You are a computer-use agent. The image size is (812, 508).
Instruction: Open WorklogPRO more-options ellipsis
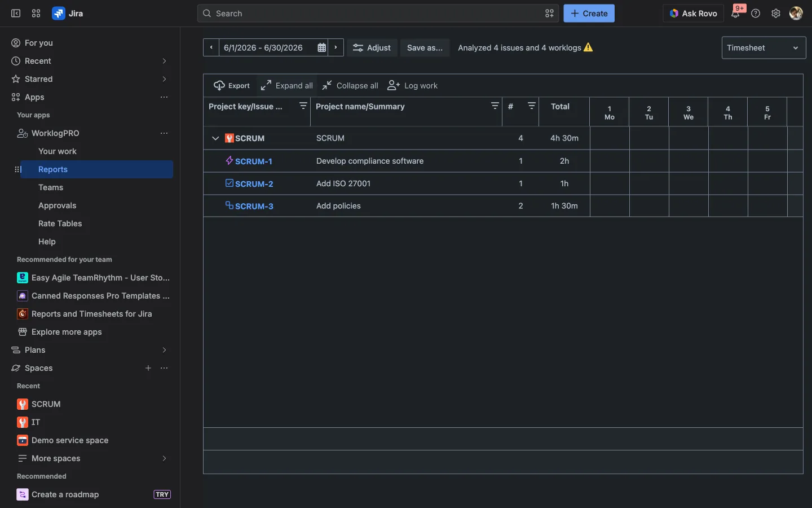(164, 133)
